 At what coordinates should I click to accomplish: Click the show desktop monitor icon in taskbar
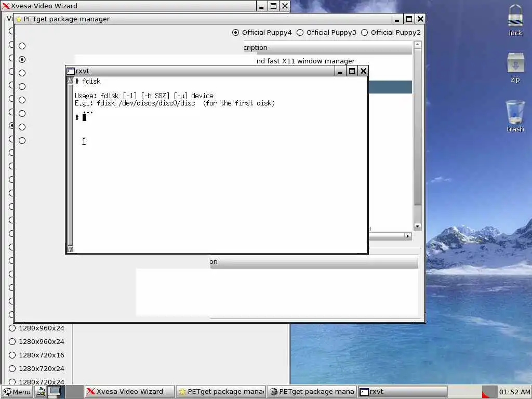(x=54, y=392)
